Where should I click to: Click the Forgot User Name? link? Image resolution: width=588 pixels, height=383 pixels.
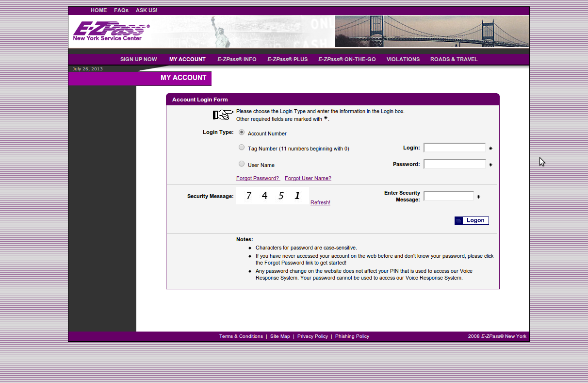coord(308,178)
